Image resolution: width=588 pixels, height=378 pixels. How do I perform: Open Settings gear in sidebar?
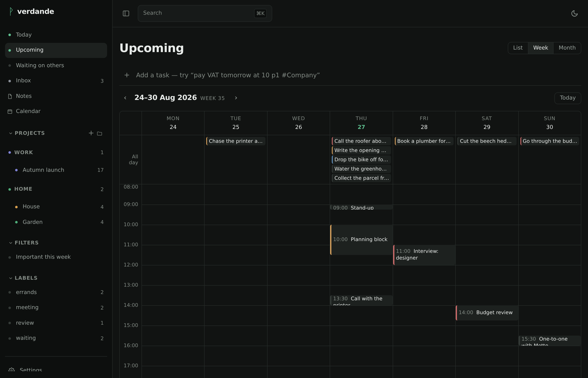(x=11, y=370)
